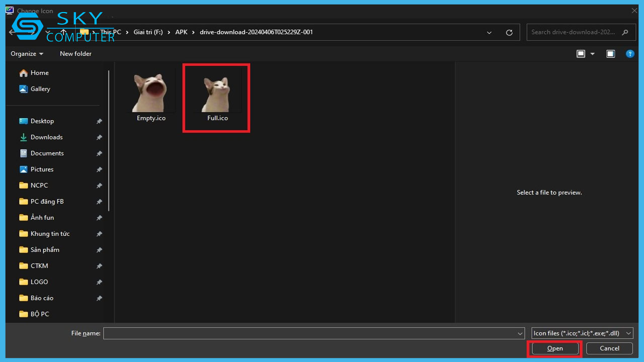This screenshot has height=362, width=644.
Task: Open the Icon files type filter dropdown
Action: point(582,333)
